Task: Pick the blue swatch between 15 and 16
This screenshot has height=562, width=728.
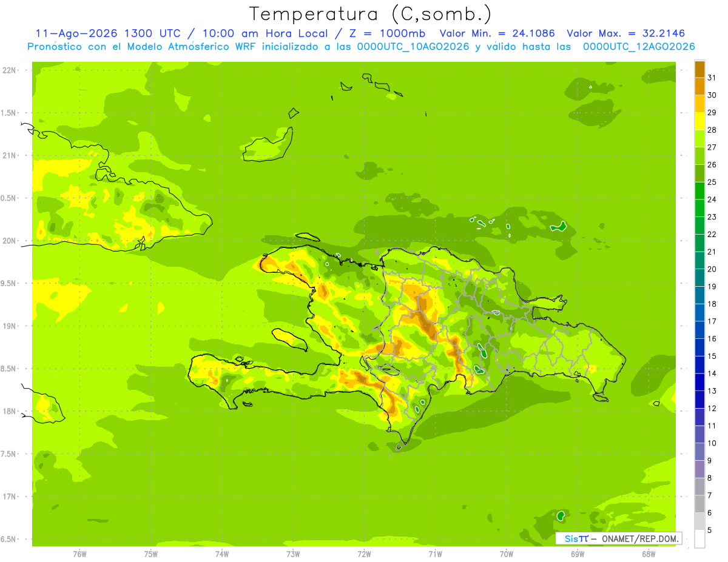Action: (x=700, y=347)
